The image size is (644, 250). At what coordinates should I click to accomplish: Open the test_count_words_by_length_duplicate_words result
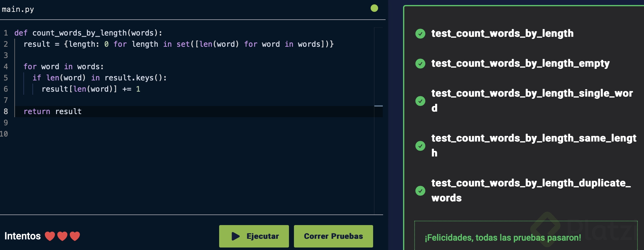pos(531,190)
